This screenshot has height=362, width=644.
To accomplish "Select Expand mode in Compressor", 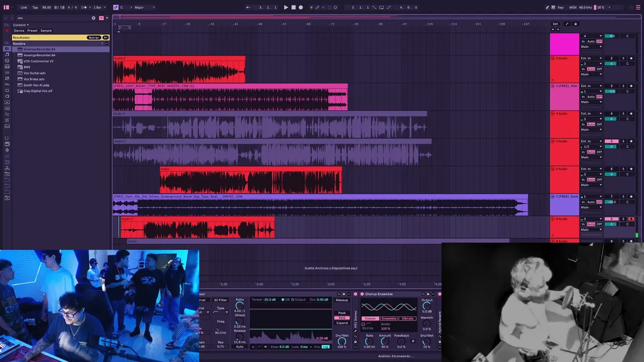I will 342,323.
